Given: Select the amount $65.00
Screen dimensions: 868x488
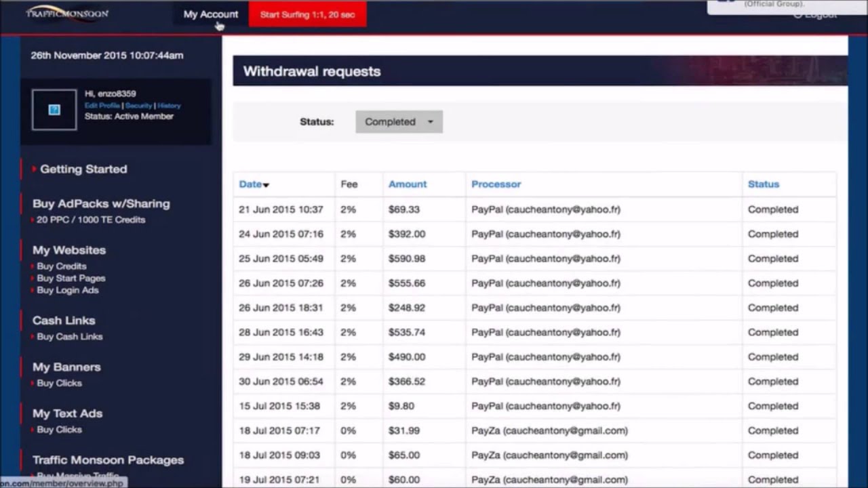Looking at the screenshot, I should click(x=404, y=455).
